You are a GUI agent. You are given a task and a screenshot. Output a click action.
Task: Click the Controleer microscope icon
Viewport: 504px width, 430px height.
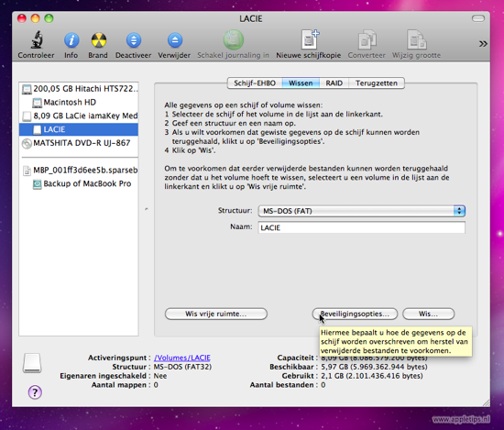(x=37, y=40)
